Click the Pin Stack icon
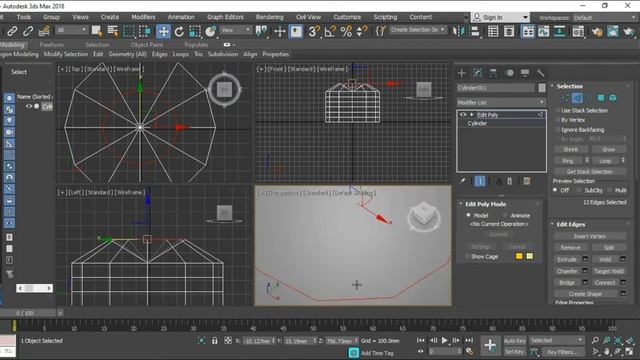Screen dimensions: 640x360 462,181
